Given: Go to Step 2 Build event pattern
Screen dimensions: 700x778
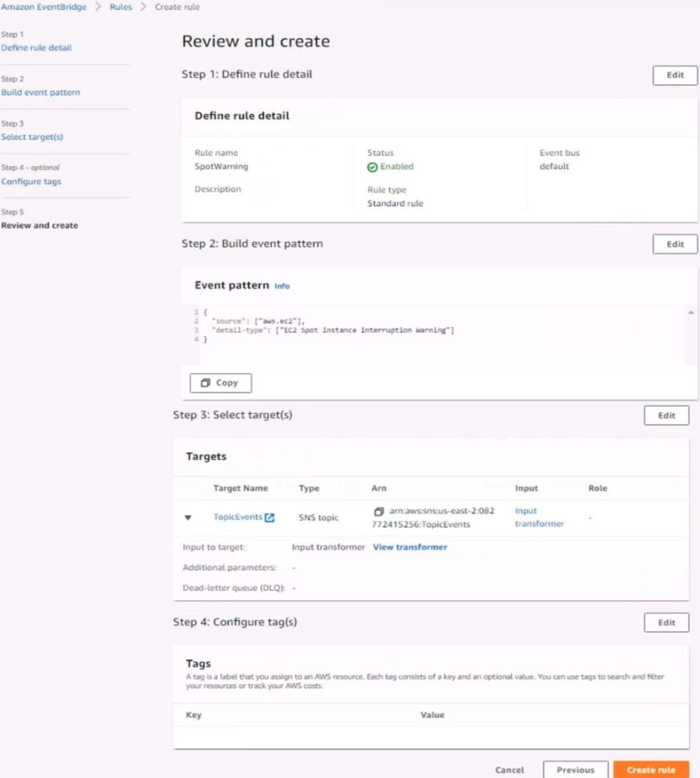Looking at the screenshot, I should click(40, 92).
